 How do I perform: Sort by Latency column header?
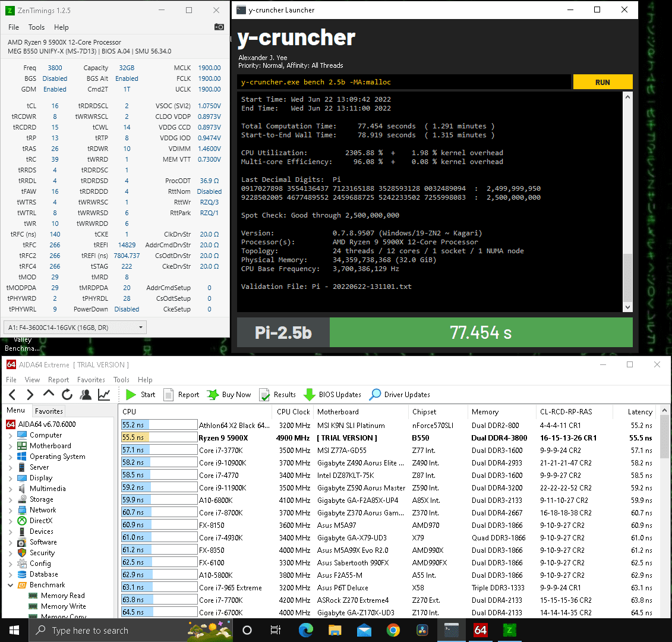pos(640,412)
